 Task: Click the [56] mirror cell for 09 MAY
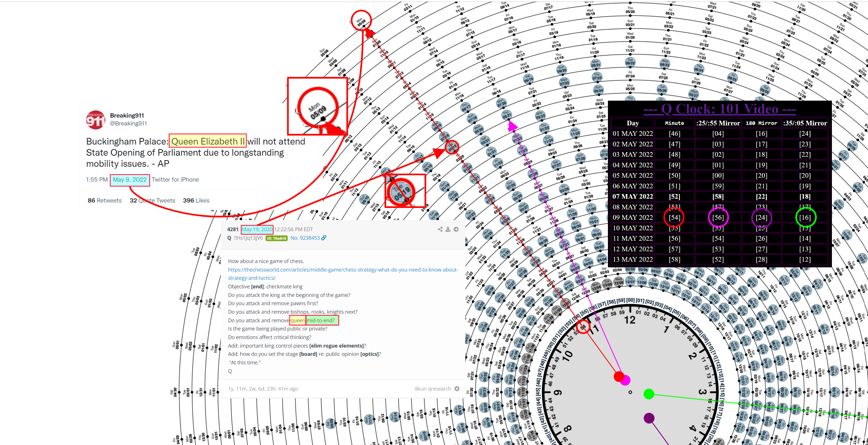718,217
